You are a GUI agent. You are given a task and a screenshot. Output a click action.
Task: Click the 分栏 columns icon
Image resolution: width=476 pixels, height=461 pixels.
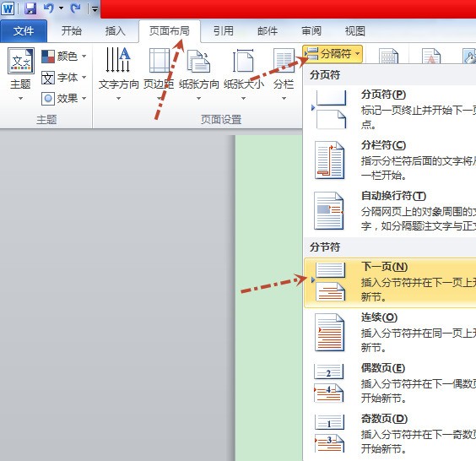[x=284, y=61]
